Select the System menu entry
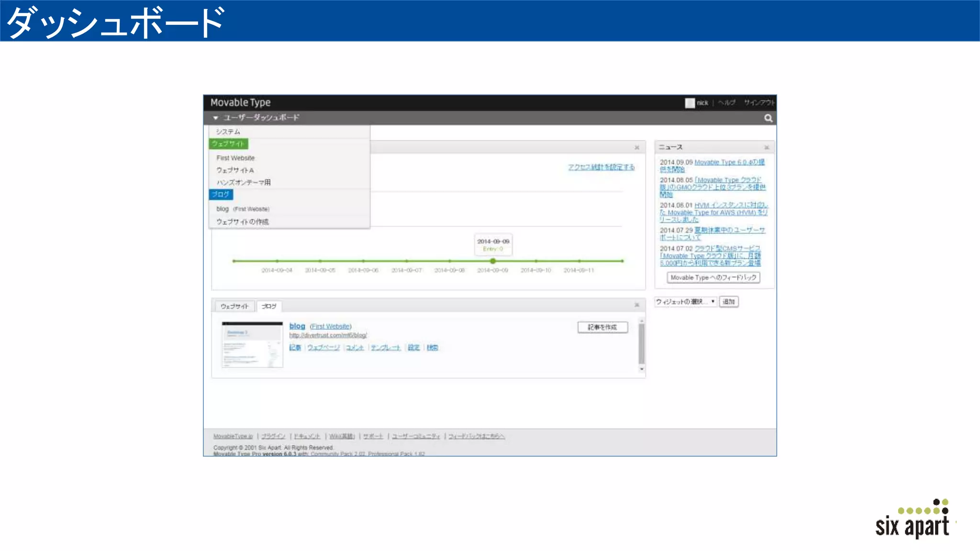Screen dimensions: 980x551 coord(228,132)
